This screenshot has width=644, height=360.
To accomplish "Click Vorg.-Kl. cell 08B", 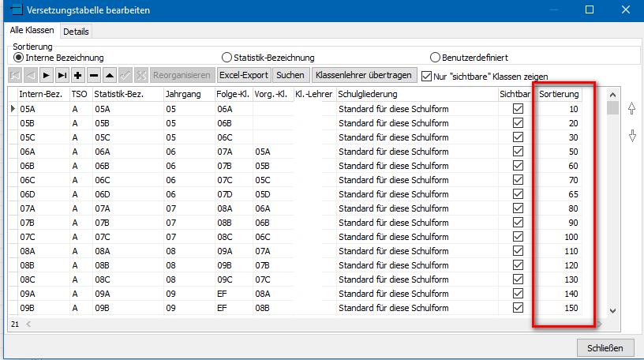I will tap(273, 308).
